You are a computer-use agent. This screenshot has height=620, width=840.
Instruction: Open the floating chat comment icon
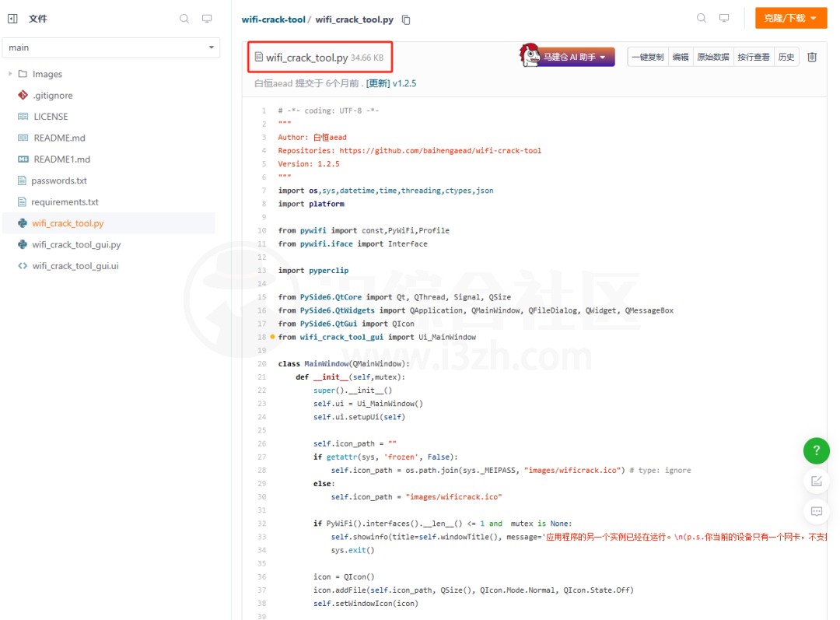pos(817,511)
